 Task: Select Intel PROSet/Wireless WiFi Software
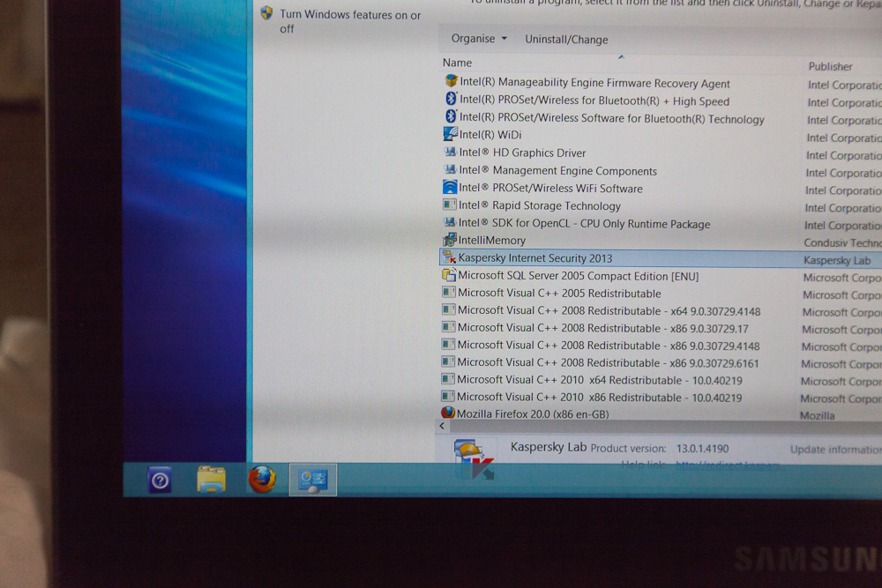(550, 189)
